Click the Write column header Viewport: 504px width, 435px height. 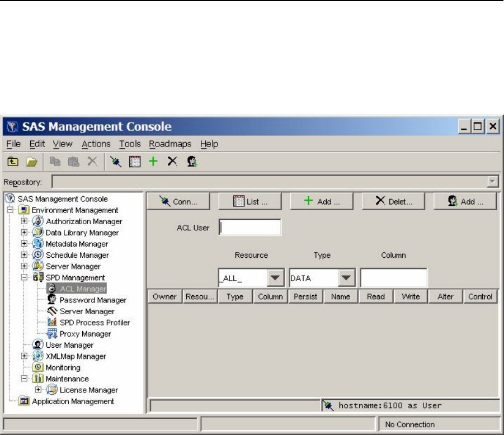[x=411, y=296]
